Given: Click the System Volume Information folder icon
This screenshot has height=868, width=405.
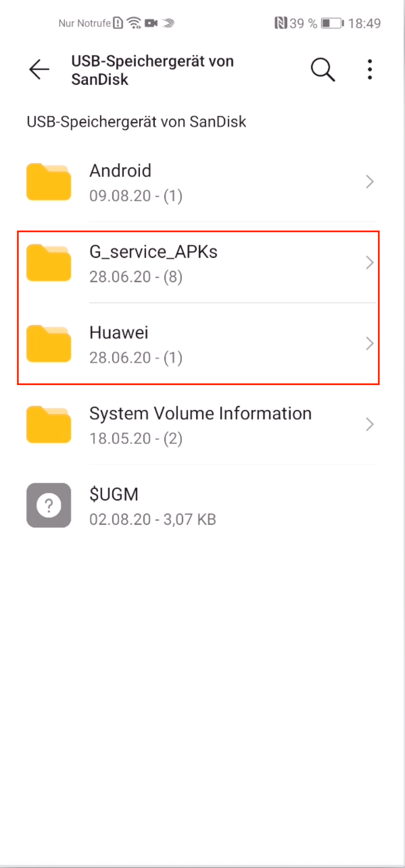Looking at the screenshot, I should [x=49, y=424].
